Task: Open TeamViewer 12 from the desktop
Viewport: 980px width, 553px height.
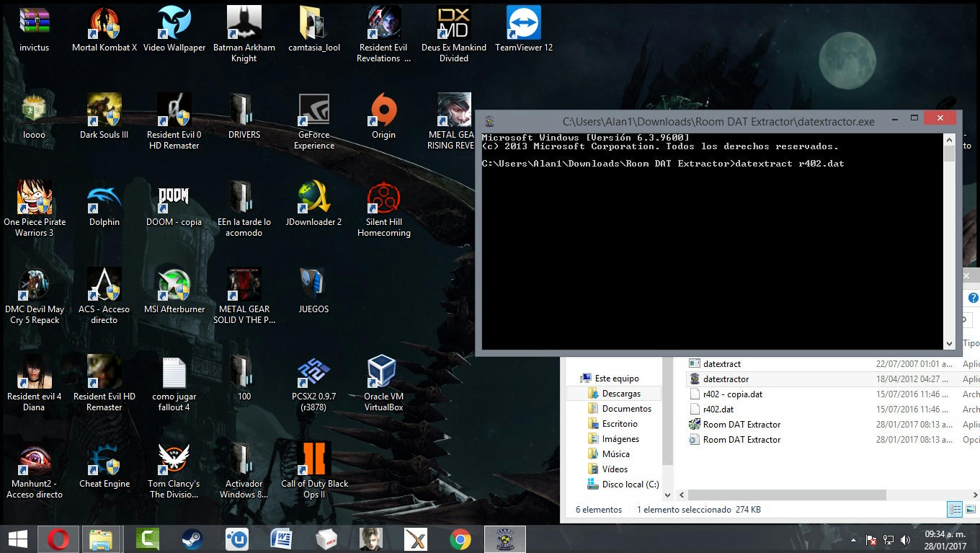Action: (524, 30)
